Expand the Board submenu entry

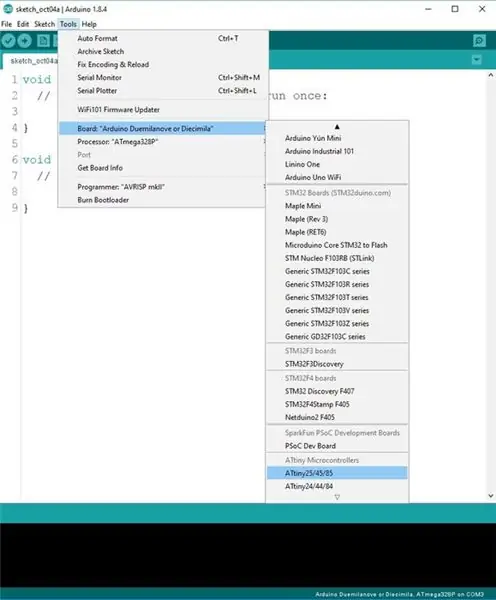[x=163, y=129]
